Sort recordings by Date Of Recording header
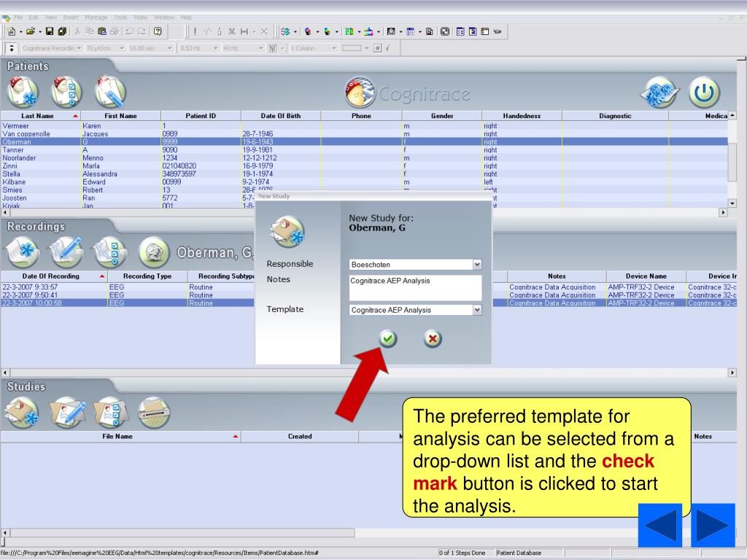Screen dimensions: 747x560 [54, 276]
